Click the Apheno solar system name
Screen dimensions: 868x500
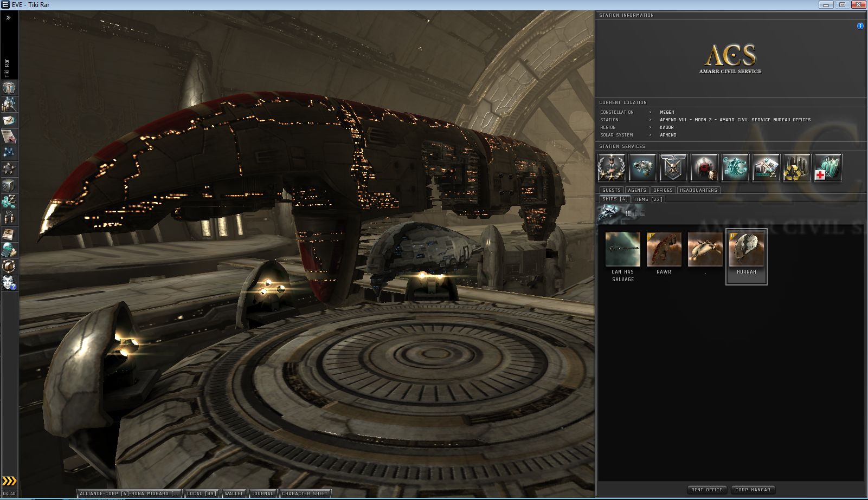point(668,135)
